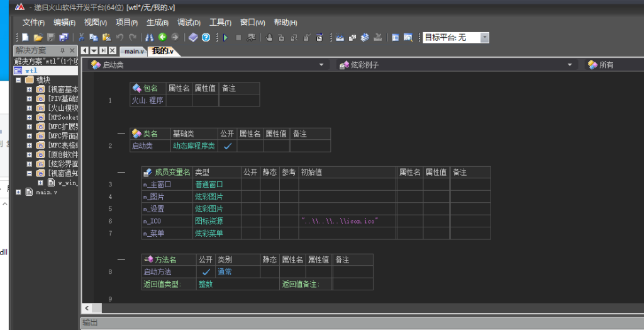Pin the 解决方案 panel

tap(62, 50)
